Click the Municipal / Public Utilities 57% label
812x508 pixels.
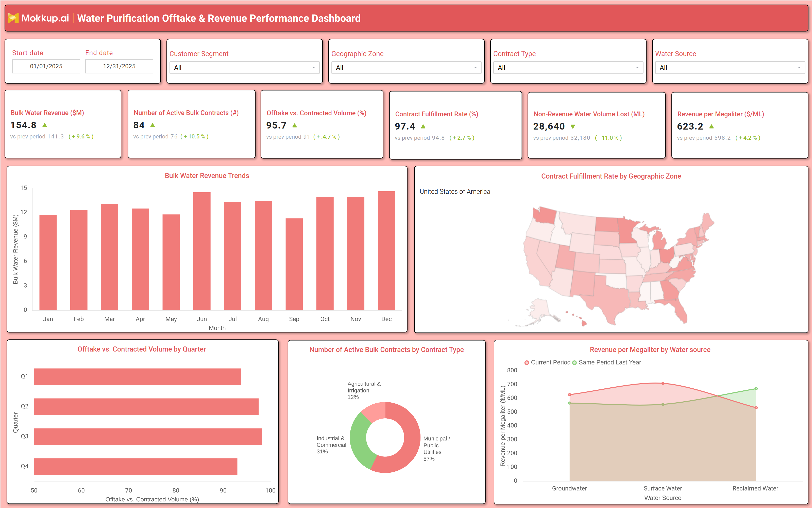tap(436, 449)
